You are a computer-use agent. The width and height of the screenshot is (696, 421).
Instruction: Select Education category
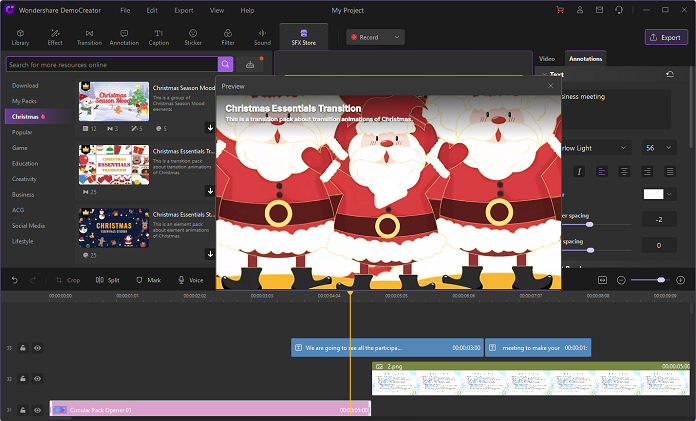(x=25, y=163)
